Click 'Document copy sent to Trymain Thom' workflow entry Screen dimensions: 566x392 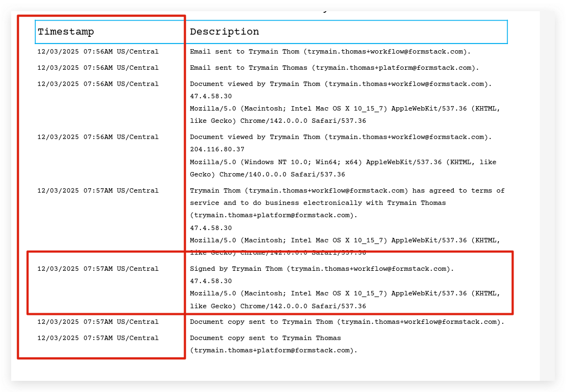pos(347,322)
